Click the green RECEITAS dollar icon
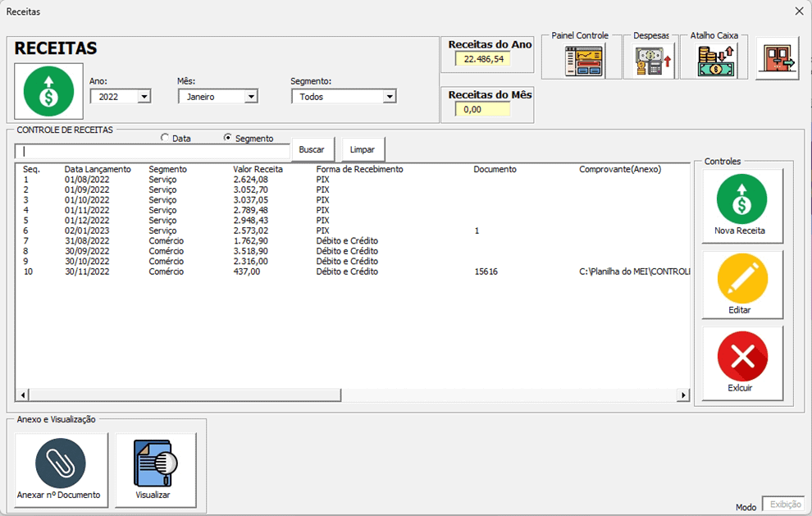 47,90
